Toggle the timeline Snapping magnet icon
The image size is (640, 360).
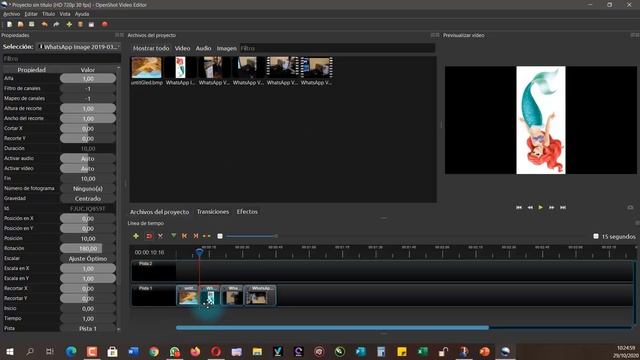pos(149,236)
